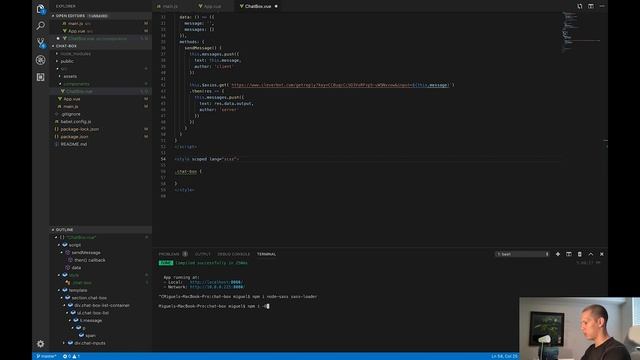Collapse the OPEN EDITORS section
The height and width of the screenshot is (360, 640).
[x=101, y=16]
